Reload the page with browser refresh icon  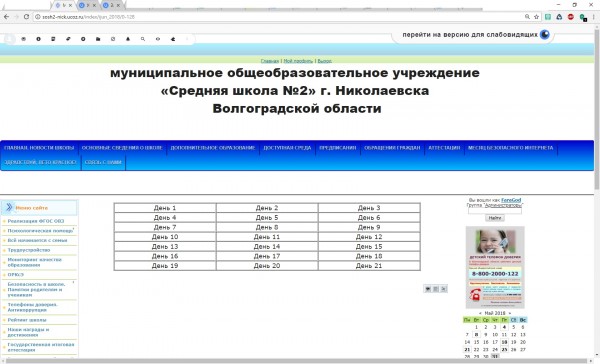click(26, 17)
